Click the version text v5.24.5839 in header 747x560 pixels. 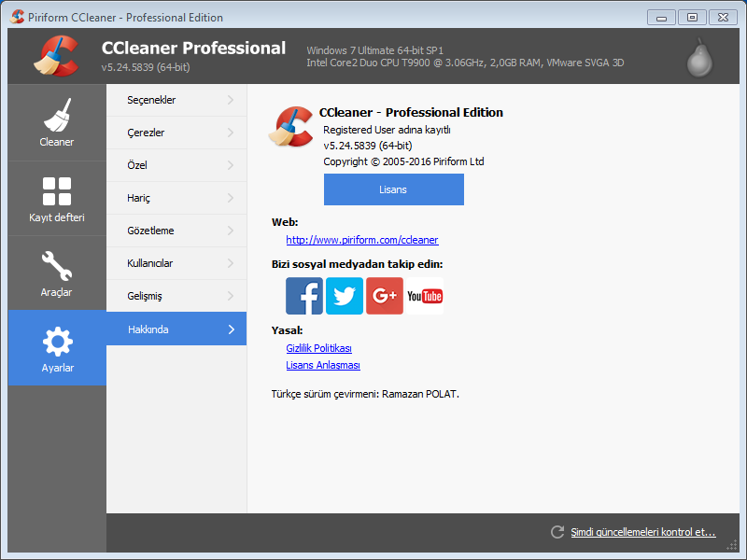click(146, 67)
